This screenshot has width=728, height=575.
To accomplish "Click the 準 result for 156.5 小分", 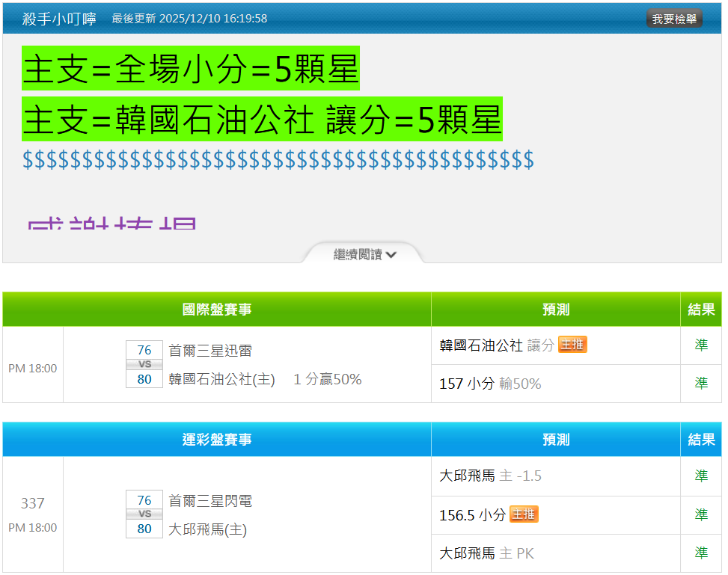I will point(701,514).
